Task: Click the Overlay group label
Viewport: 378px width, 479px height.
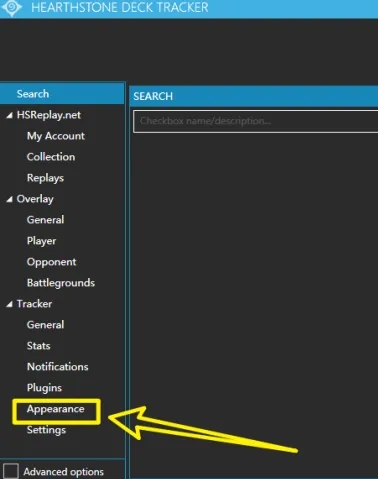Action: (x=35, y=199)
